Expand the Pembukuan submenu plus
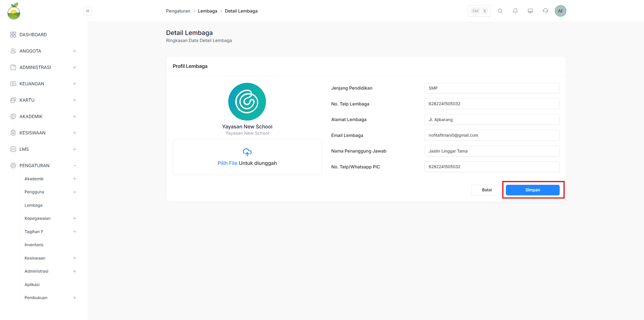This screenshot has width=644, height=320. tap(74, 298)
